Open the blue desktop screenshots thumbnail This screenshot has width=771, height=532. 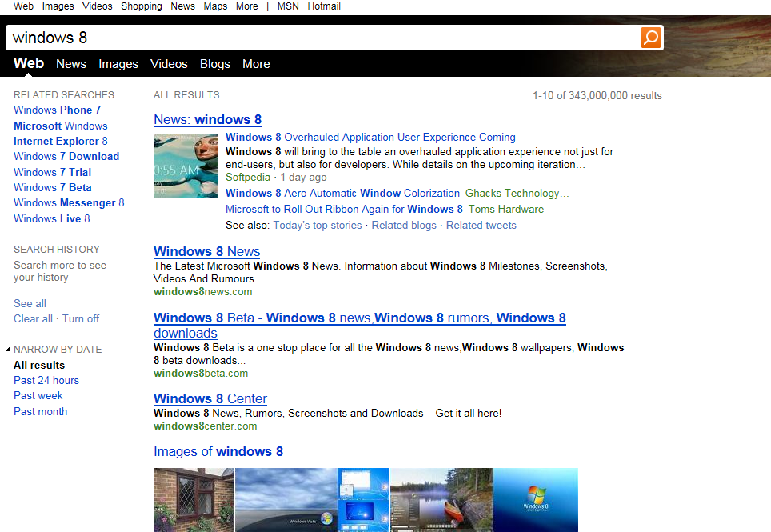[364, 499]
